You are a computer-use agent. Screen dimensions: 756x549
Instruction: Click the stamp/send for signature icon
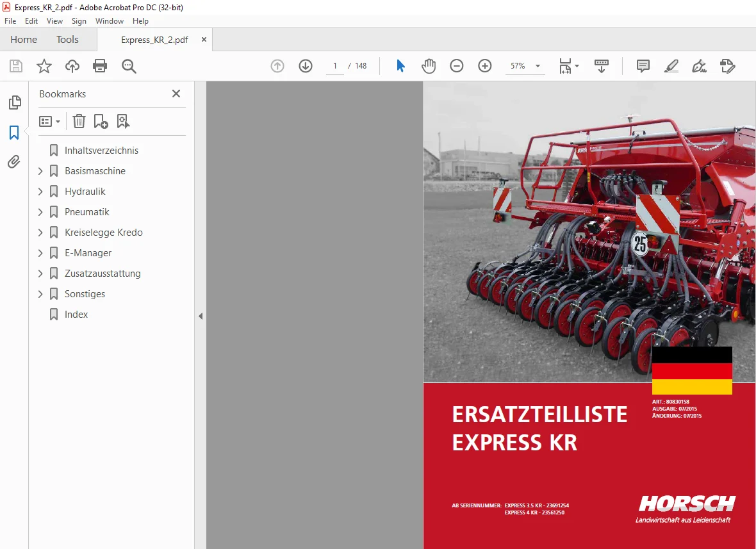click(727, 66)
